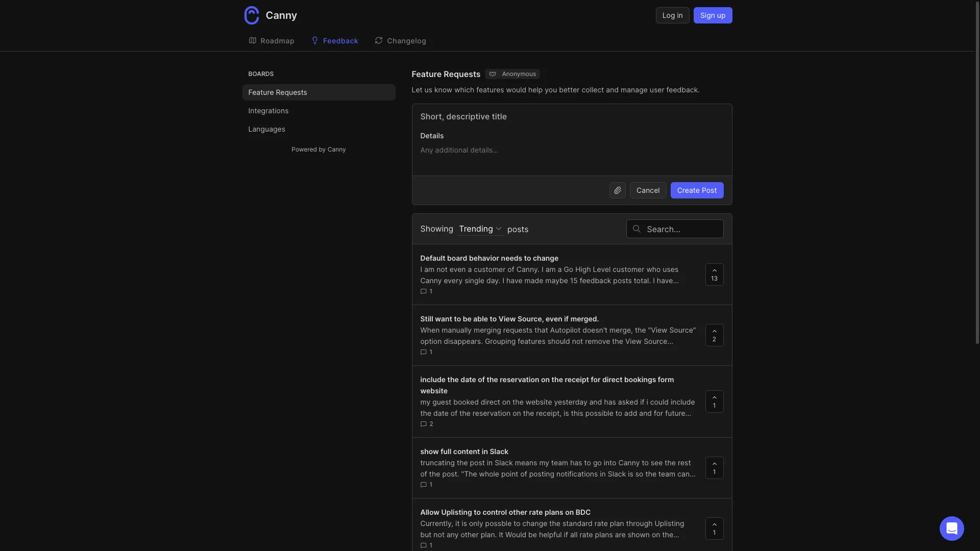Switch to the Languages board
The height and width of the screenshot is (551, 980).
(266, 129)
